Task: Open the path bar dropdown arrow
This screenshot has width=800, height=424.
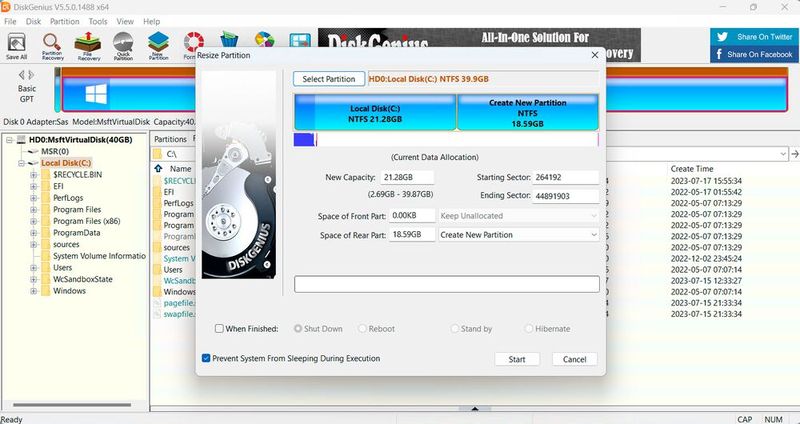Action: 783,154
